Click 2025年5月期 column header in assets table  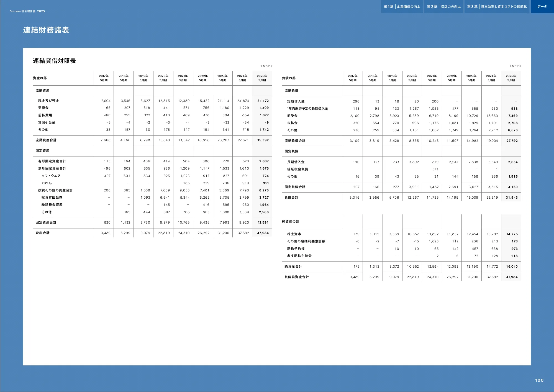click(x=262, y=78)
